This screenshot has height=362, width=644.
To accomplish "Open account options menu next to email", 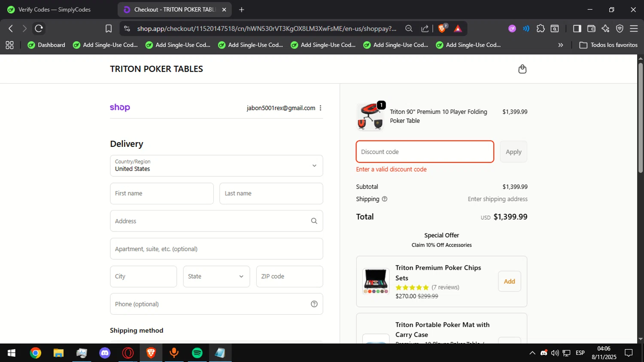I will point(320,108).
